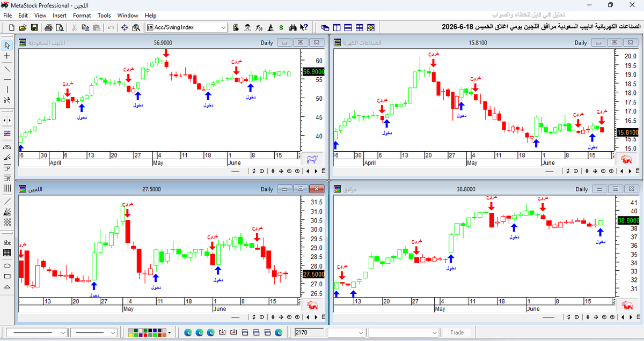Image resolution: width=644 pixels, height=341 pixels.
Task: Restore the main MetaStock window size
Action: pyautogui.click(x=610, y=5)
